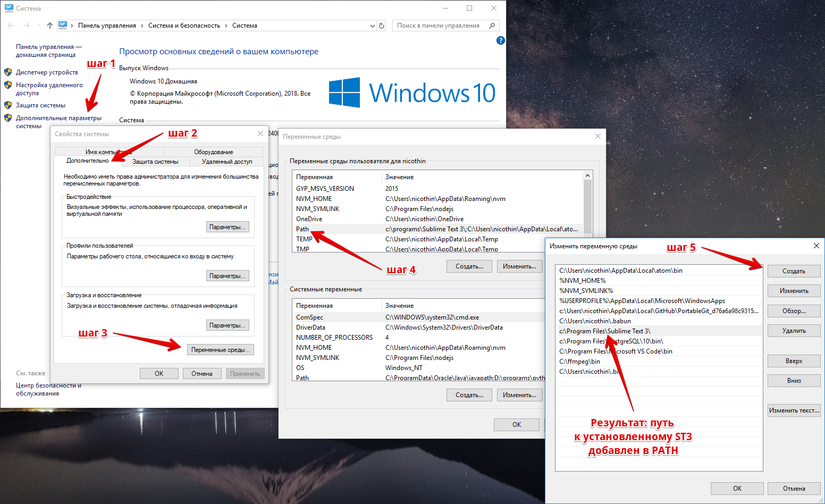Click Удалить in the edit variable dialog

point(794,331)
